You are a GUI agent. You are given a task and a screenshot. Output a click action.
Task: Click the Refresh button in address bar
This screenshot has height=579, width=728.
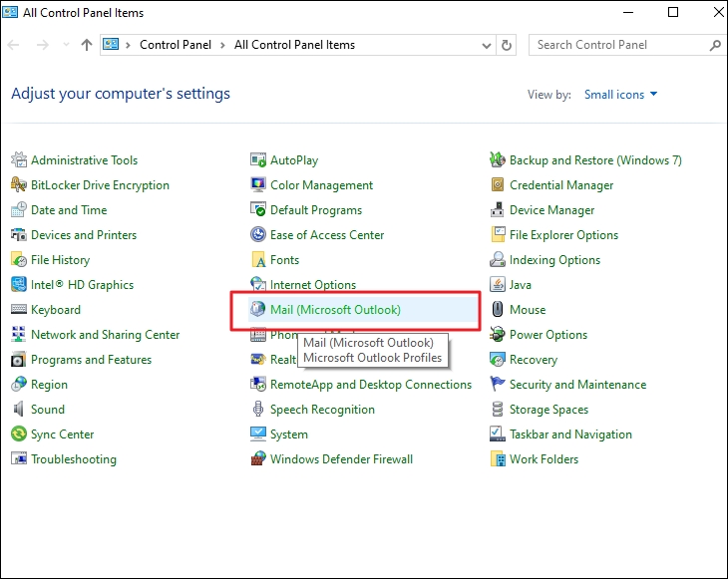pos(506,45)
